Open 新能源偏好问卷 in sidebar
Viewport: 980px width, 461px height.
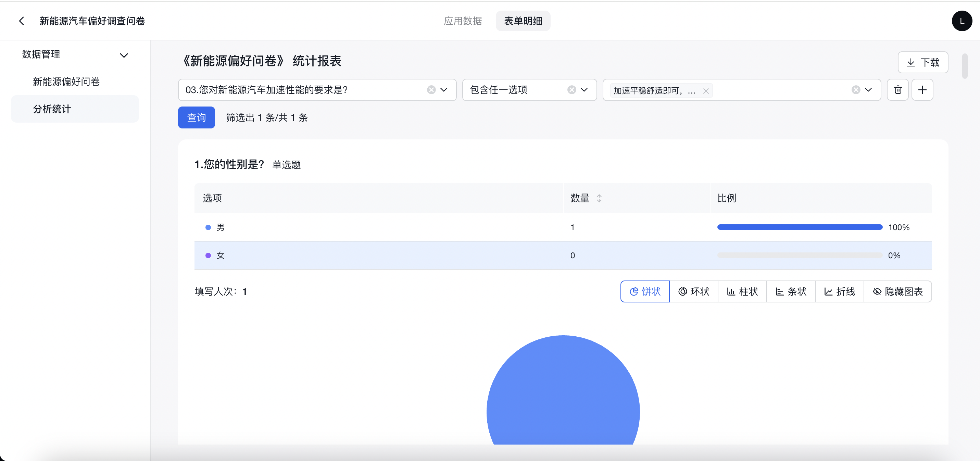(66, 82)
